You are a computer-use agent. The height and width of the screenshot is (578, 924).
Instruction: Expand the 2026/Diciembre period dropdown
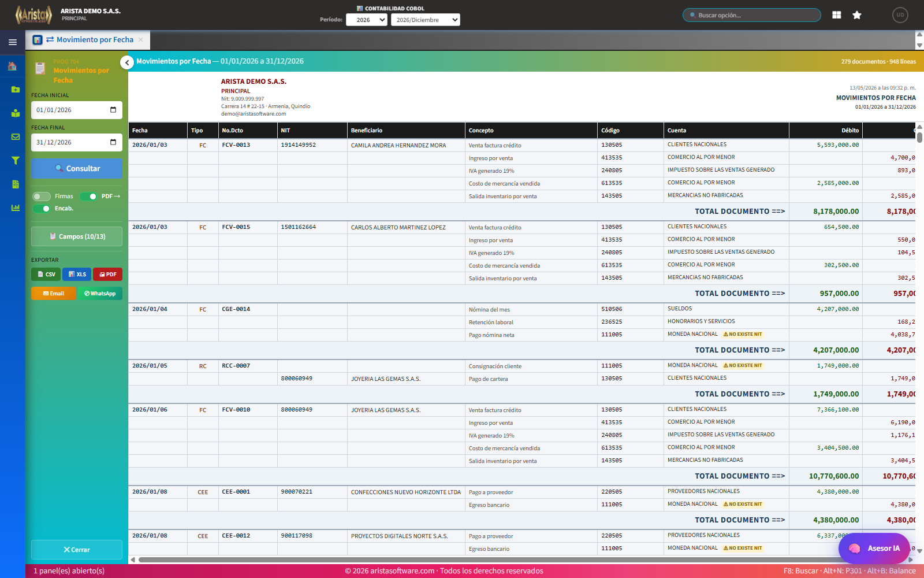426,20
